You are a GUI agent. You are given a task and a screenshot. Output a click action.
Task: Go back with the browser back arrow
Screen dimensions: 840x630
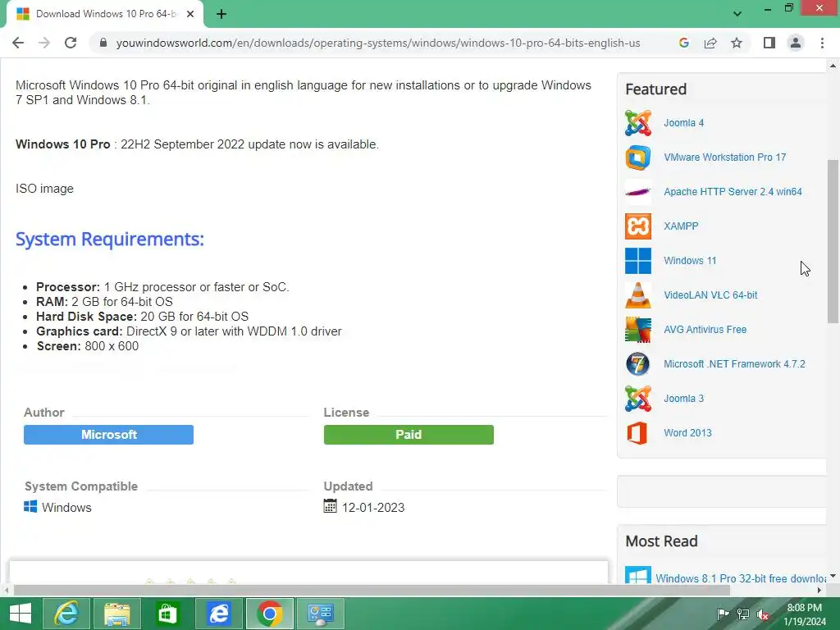click(18, 43)
